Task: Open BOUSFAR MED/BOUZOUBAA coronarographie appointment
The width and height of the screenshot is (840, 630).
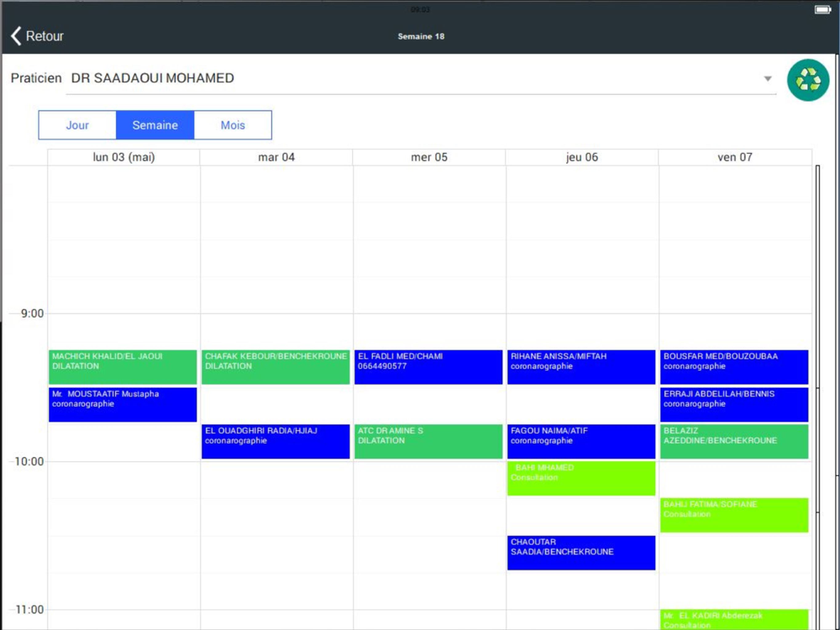Action: (734, 367)
